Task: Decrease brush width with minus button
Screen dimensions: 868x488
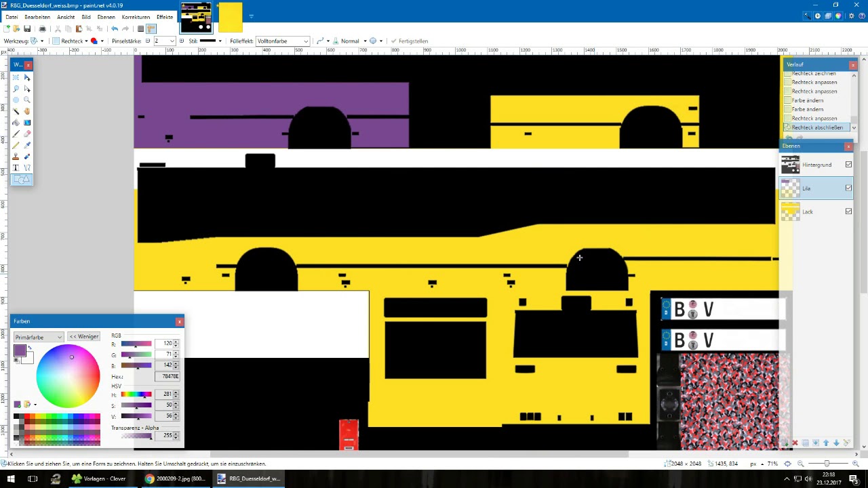Action: 148,41
